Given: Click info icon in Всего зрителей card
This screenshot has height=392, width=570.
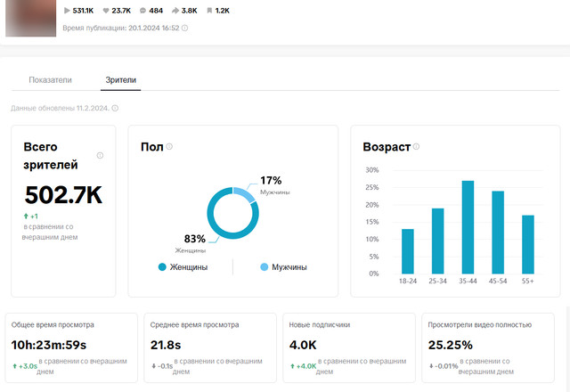Looking at the screenshot, I should 100,156.
